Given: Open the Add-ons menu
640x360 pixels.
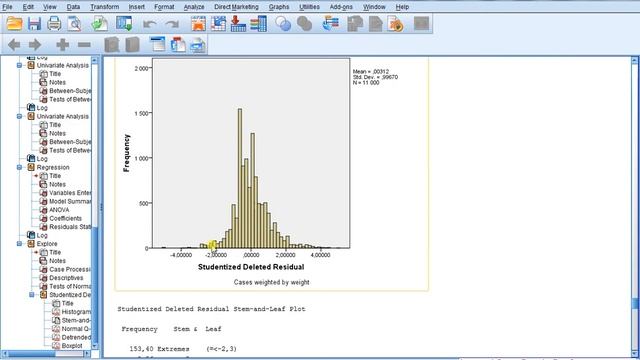Looking at the screenshot, I should click(341, 7).
